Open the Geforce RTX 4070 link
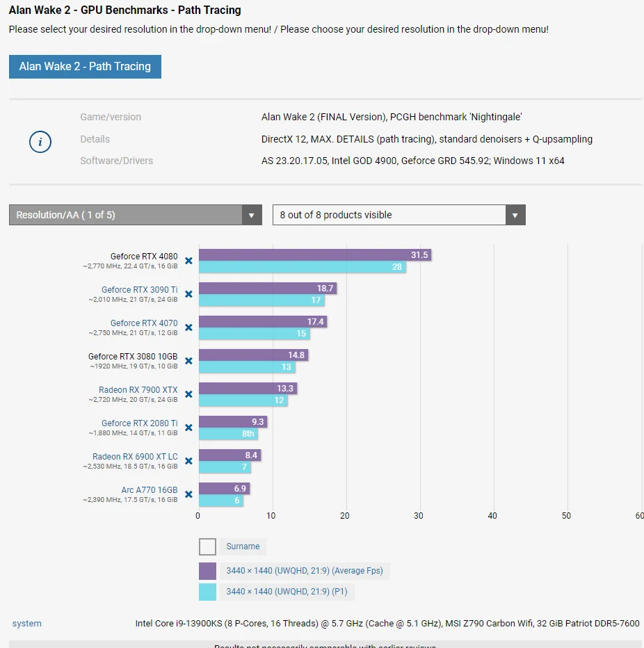 (x=144, y=323)
